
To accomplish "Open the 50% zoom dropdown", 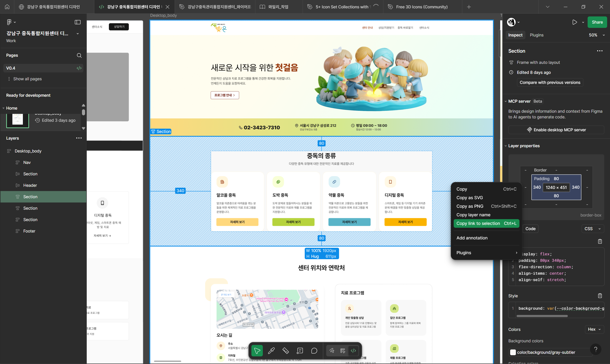I will [x=597, y=35].
